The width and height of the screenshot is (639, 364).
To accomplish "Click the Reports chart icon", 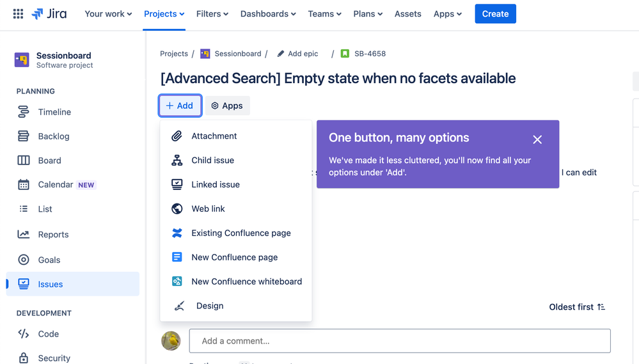I will click(x=23, y=234).
